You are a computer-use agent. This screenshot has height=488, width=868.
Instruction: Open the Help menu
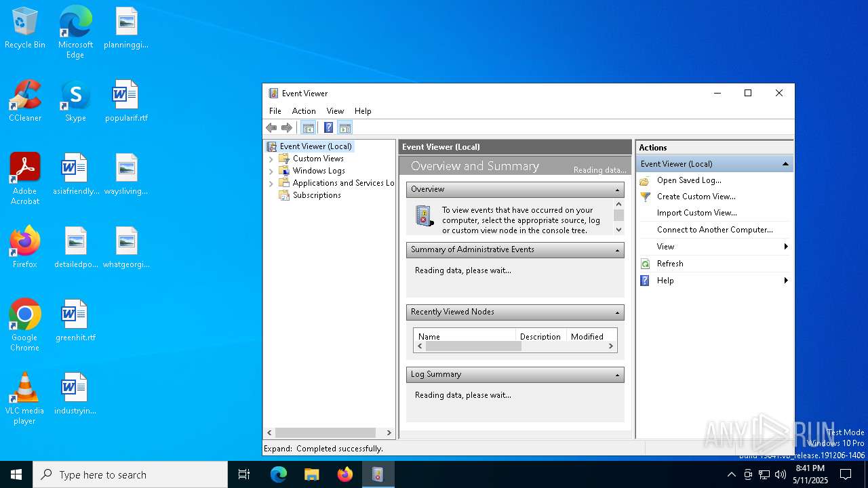[363, 111]
